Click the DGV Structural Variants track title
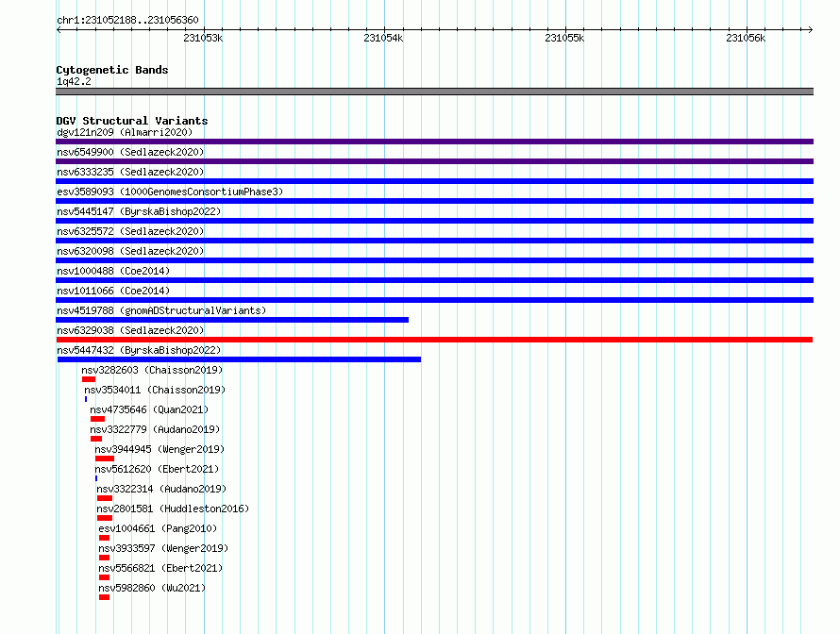The width and height of the screenshot is (840, 634). pos(132,121)
